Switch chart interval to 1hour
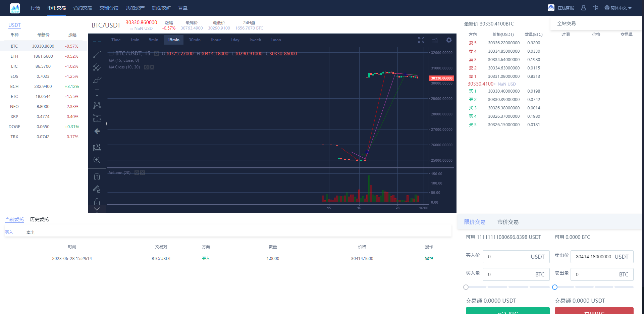Viewport: 644px width, 314px height. 216,40
